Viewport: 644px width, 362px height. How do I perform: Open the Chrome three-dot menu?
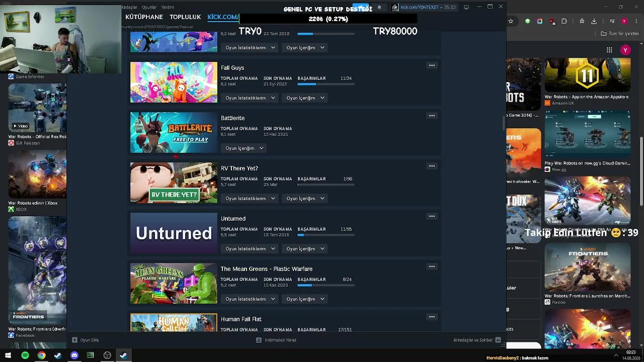pos(635,21)
